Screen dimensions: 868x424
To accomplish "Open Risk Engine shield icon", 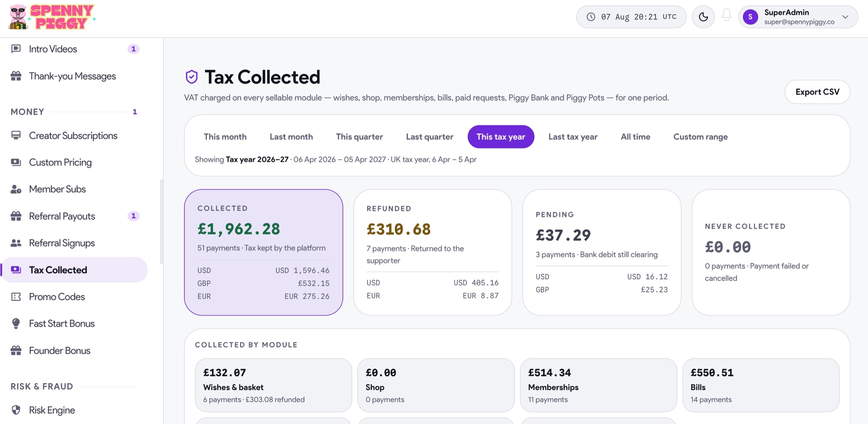I will (x=16, y=410).
